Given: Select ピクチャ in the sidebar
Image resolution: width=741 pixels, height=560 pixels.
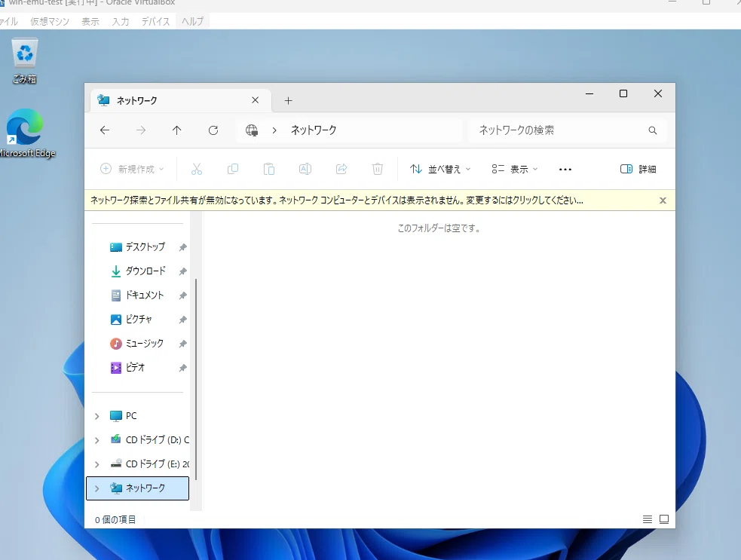Looking at the screenshot, I should coord(137,320).
